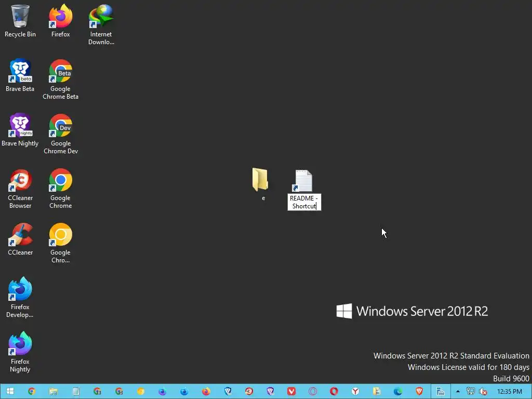Launch Chrome Canary from the taskbar
The image size is (532, 399).
pos(141,392)
